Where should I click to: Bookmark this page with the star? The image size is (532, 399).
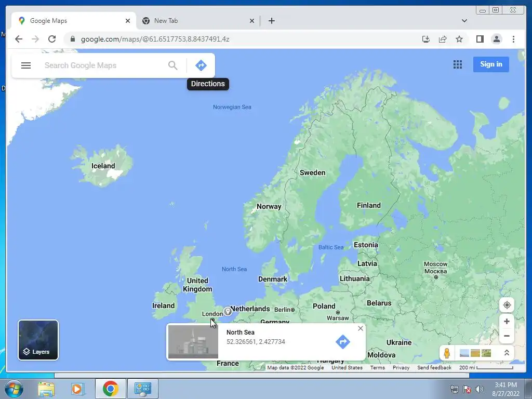click(459, 39)
